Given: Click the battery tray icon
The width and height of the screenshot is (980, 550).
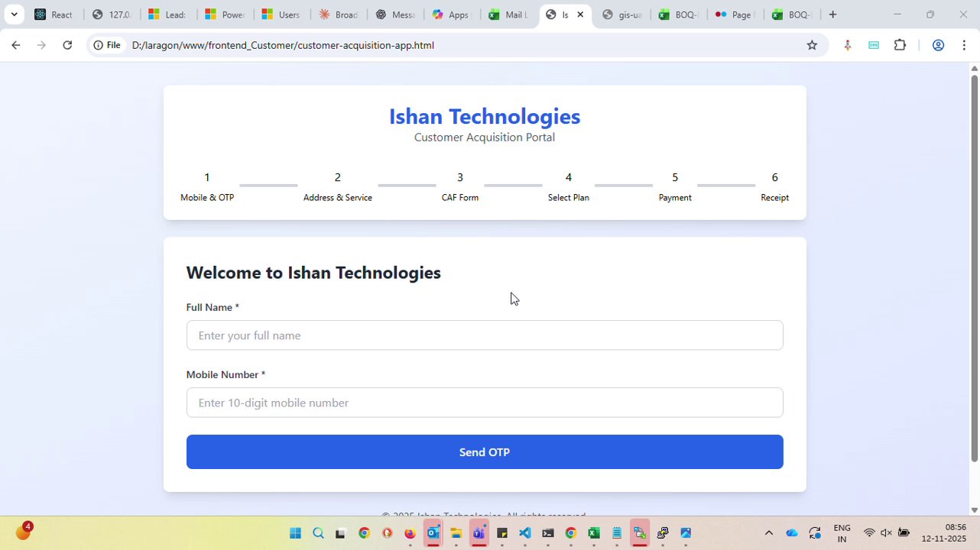Looking at the screenshot, I should [904, 533].
